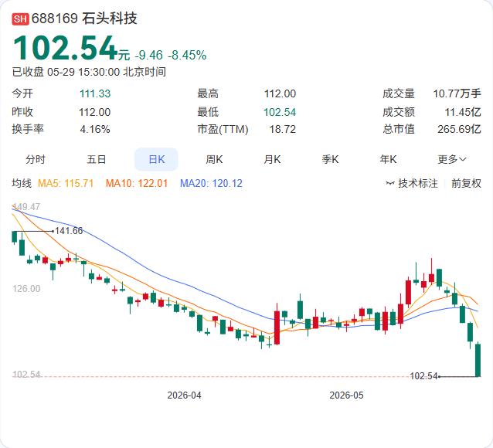Screen dimensions: 493x448
Task: Click the 已收盘 05-29 closing time text
Action: tap(89, 72)
